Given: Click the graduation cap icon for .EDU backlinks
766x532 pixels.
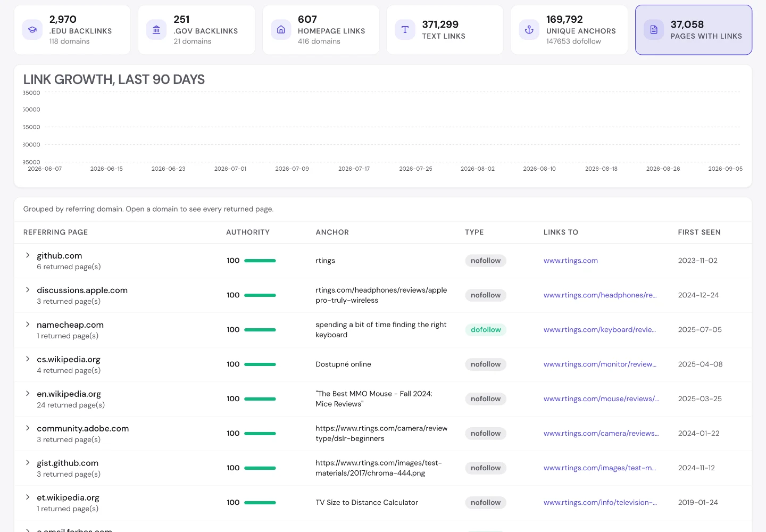Looking at the screenshot, I should tap(32, 30).
